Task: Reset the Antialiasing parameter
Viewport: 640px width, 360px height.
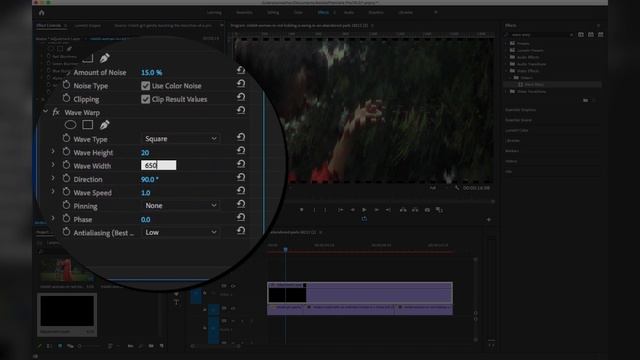Action: [x=241, y=231]
